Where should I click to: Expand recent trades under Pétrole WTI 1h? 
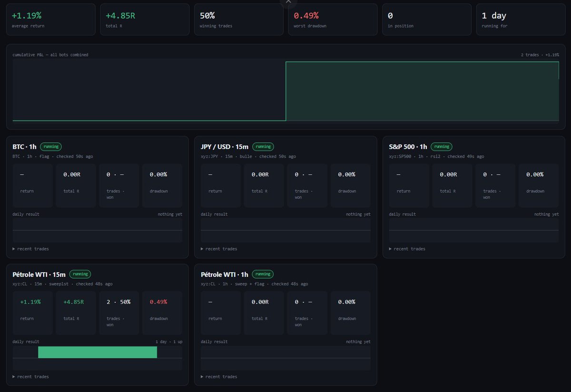pyautogui.click(x=219, y=377)
